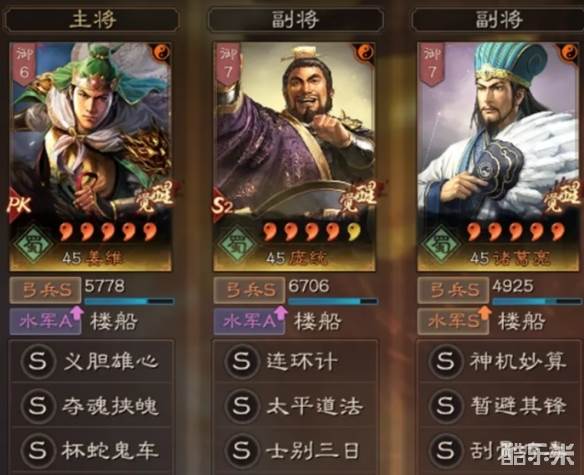Click the yin-yang icon on Jiang Wei's card
584x475 pixels.
point(162,52)
